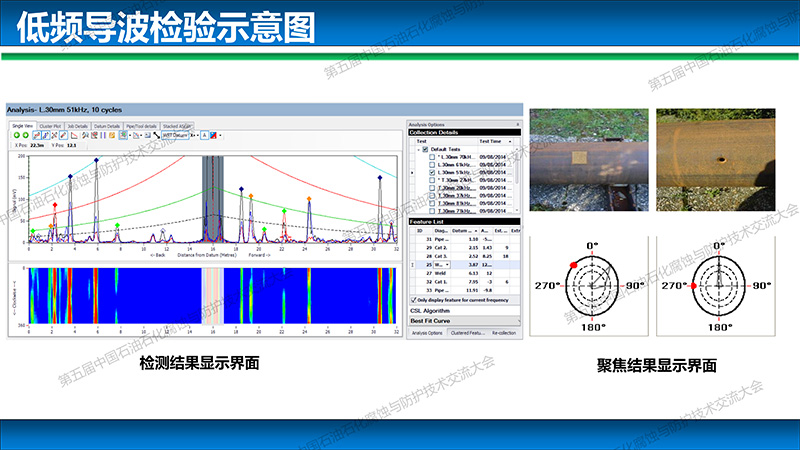800x450 pixels.
Task: Open the Cluster Plot tab
Action: [50, 126]
